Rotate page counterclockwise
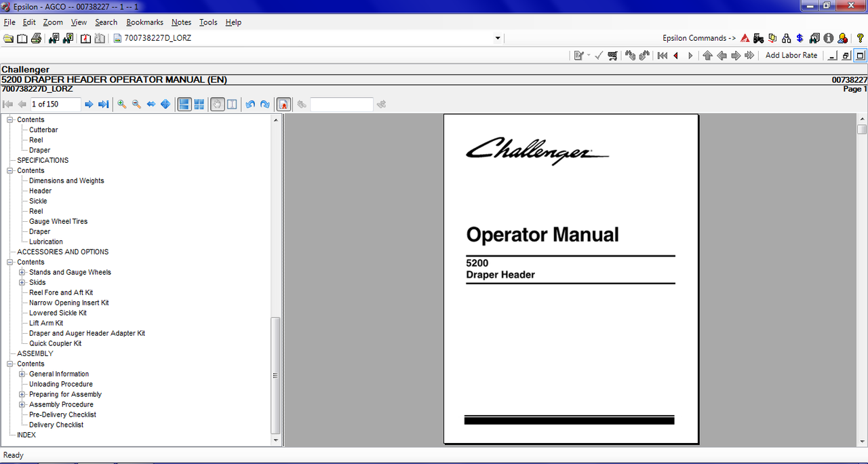This screenshot has height=464, width=868. [x=250, y=104]
